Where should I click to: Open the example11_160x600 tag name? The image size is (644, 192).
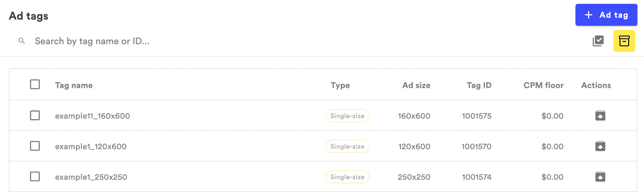click(x=93, y=116)
